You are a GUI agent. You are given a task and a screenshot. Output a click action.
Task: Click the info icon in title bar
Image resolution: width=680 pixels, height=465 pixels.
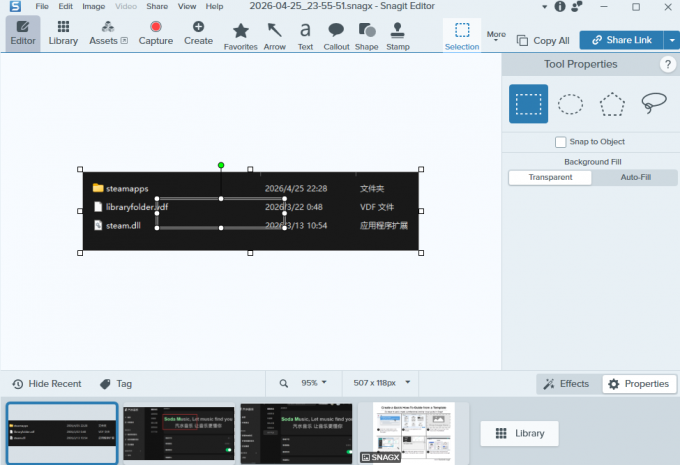560,6
